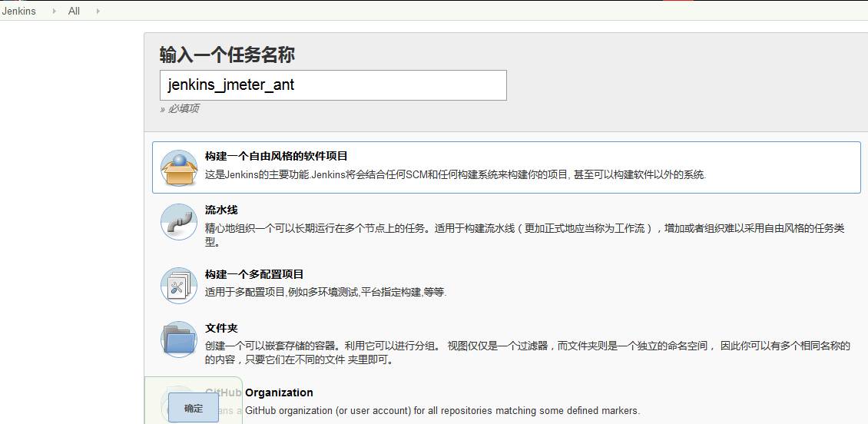Focus the task name input field
The width and height of the screenshot is (868, 424).
tap(333, 85)
